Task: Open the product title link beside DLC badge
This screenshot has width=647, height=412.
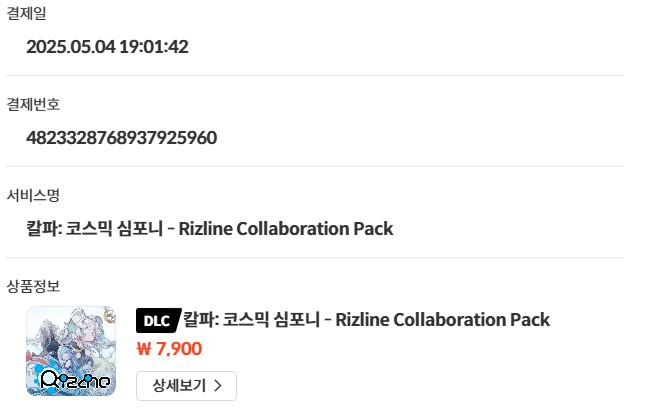Action: tap(366, 320)
